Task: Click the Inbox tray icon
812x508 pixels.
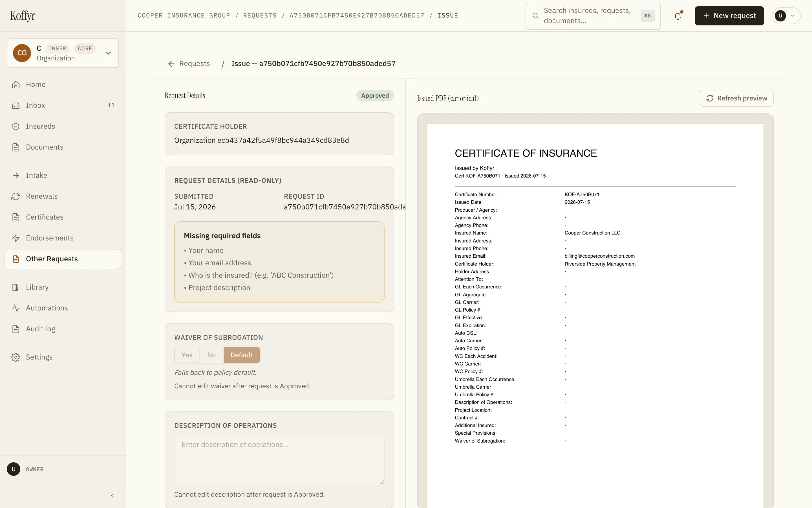Action: (16, 106)
